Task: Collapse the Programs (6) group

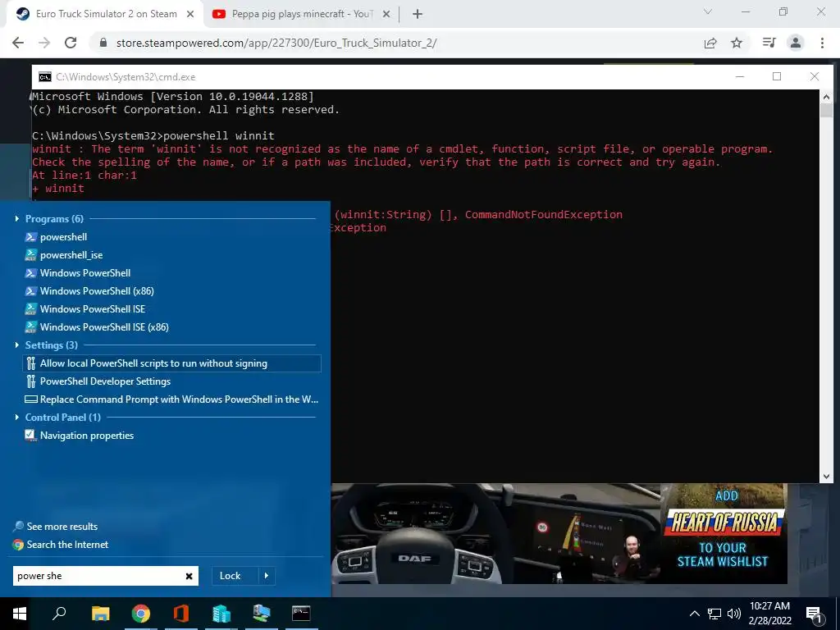Action: click(x=17, y=218)
